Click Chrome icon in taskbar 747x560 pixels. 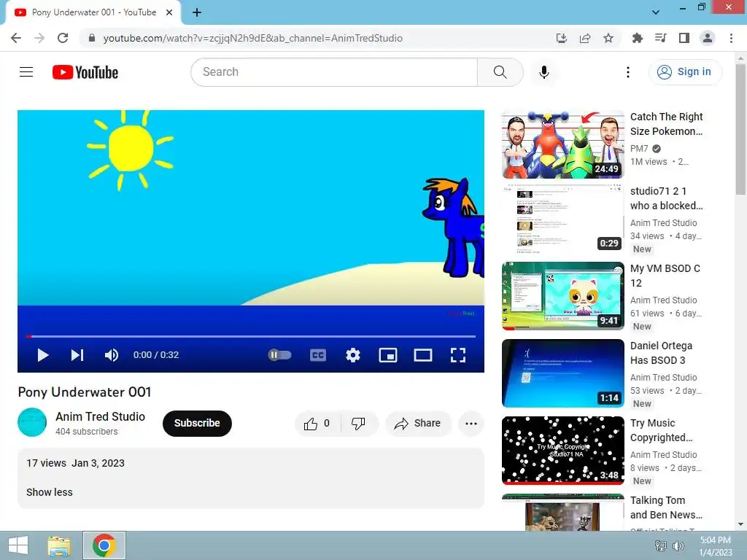tap(104, 545)
